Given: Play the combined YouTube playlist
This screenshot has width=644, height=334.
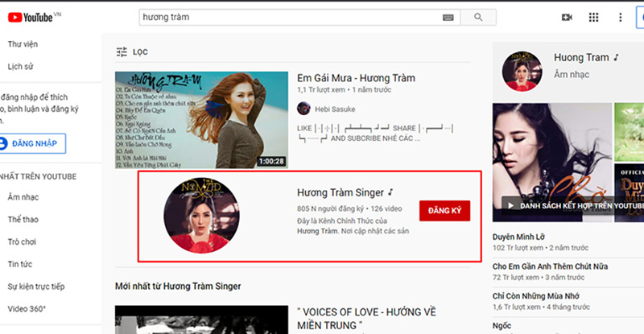Looking at the screenshot, I should [572, 205].
